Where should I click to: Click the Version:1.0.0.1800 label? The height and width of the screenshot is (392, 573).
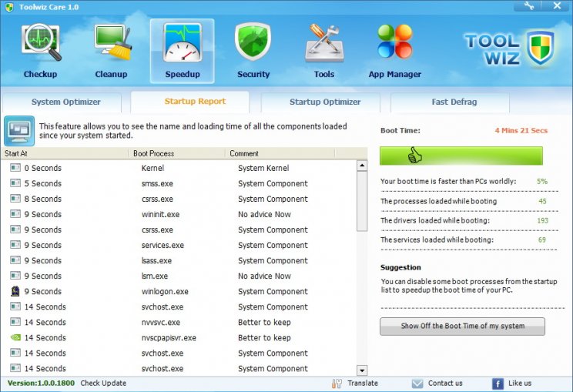[x=41, y=383]
